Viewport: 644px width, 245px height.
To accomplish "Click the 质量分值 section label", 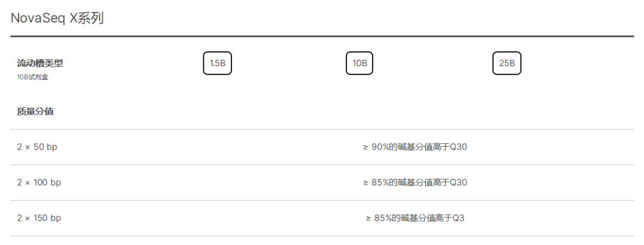I will pos(35,111).
